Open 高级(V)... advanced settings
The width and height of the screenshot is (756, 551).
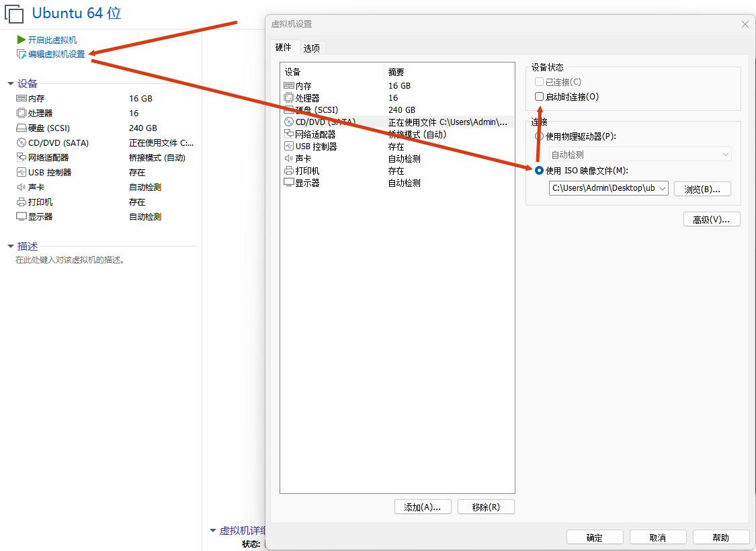point(711,219)
